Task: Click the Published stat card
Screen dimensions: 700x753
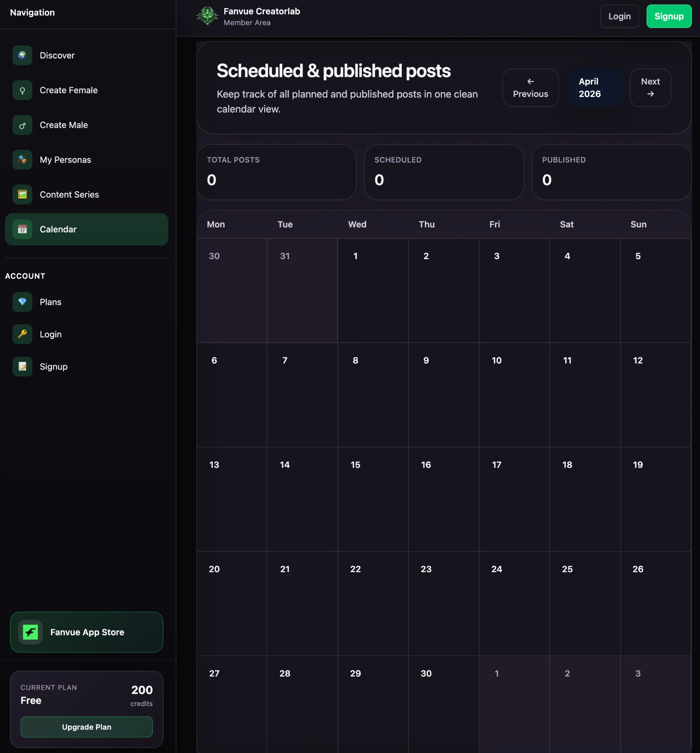Action: click(x=611, y=172)
